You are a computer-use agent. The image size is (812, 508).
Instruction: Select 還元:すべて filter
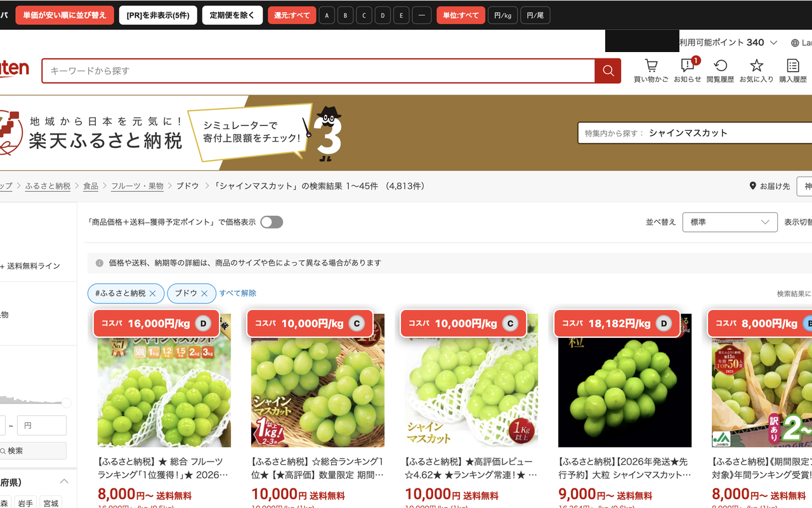[292, 15]
